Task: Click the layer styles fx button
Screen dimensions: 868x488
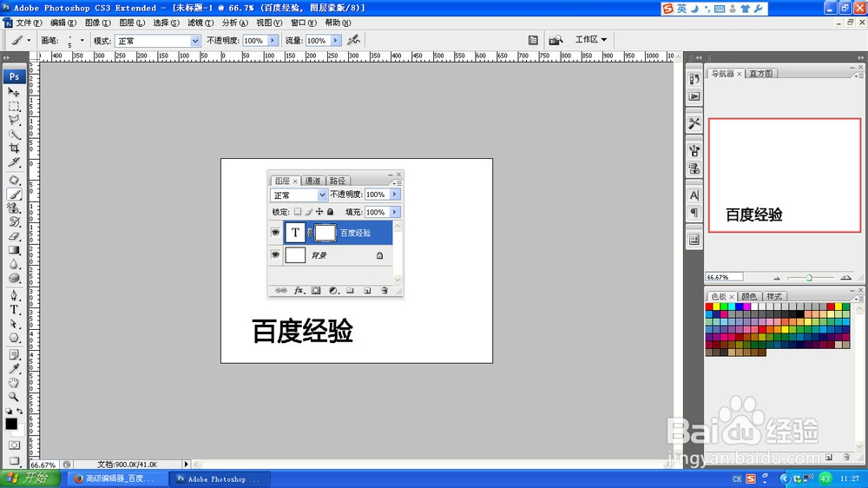Action: (x=299, y=290)
